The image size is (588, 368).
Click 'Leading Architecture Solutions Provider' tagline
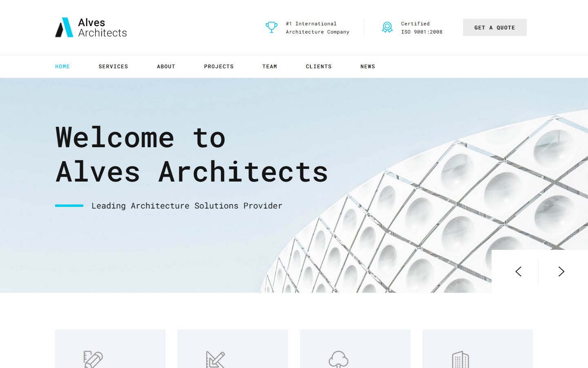[187, 206]
